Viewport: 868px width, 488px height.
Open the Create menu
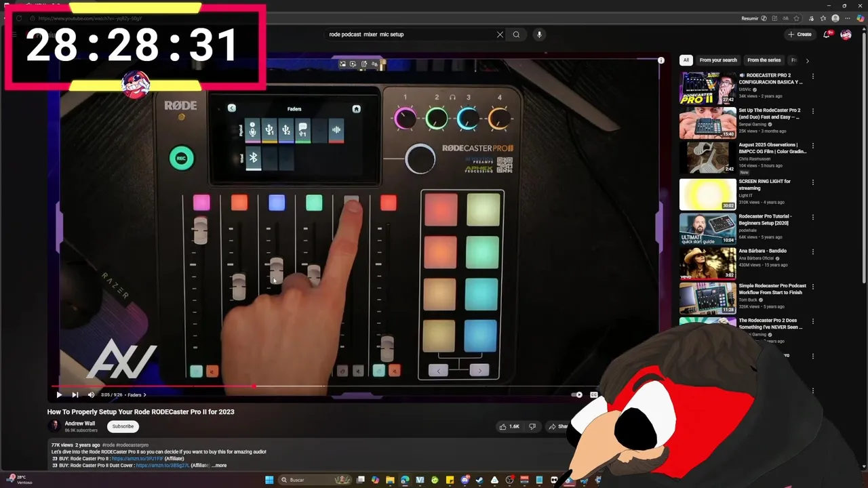[800, 35]
